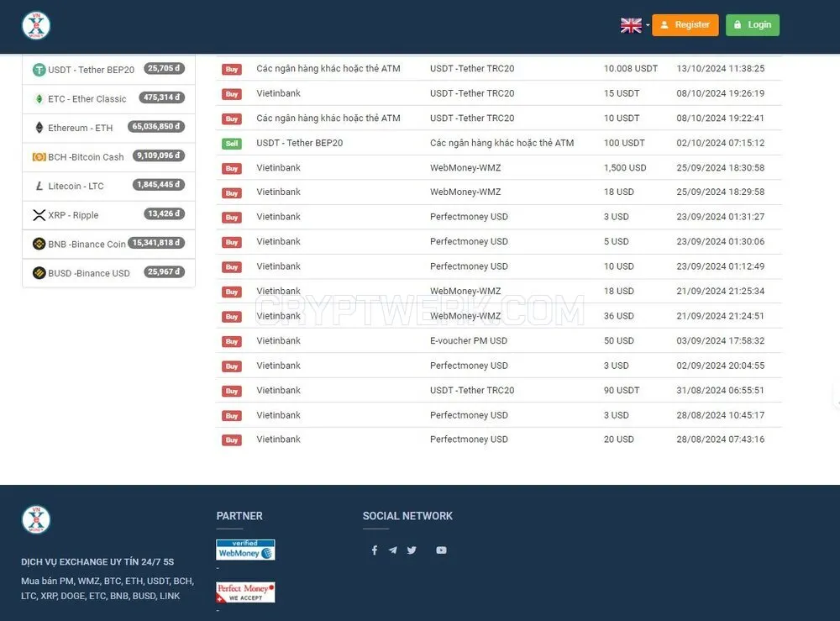The width and height of the screenshot is (840, 621).
Task: Click the 9,109,096 đ price badge
Action: tap(159, 156)
